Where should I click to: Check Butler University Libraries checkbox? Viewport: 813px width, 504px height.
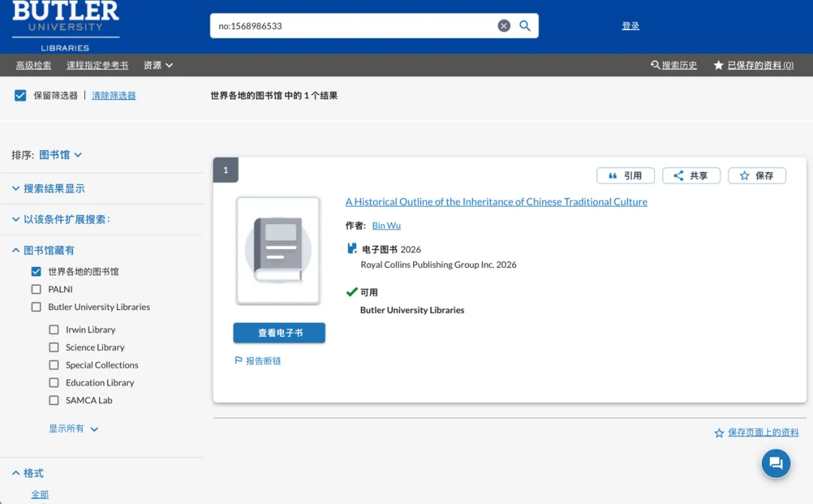click(36, 307)
